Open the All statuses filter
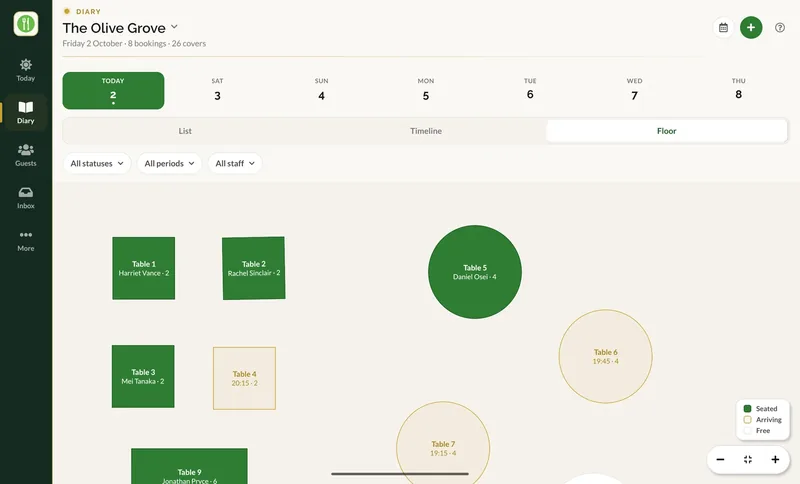Screen dimensions: 800x484 click(97, 163)
